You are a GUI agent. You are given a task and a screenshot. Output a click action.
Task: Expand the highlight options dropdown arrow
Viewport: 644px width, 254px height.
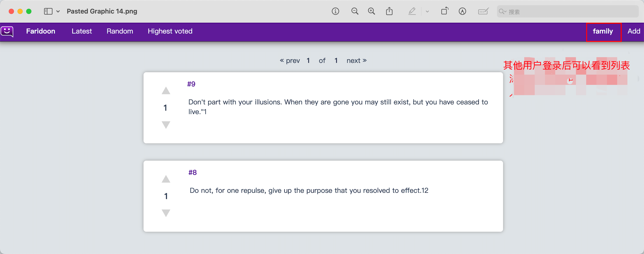[x=427, y=12]
